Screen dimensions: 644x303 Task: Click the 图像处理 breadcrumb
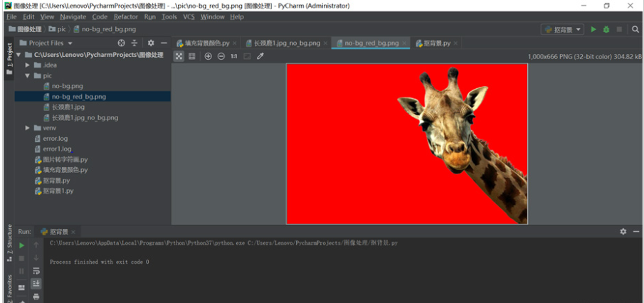click(25, 29)
